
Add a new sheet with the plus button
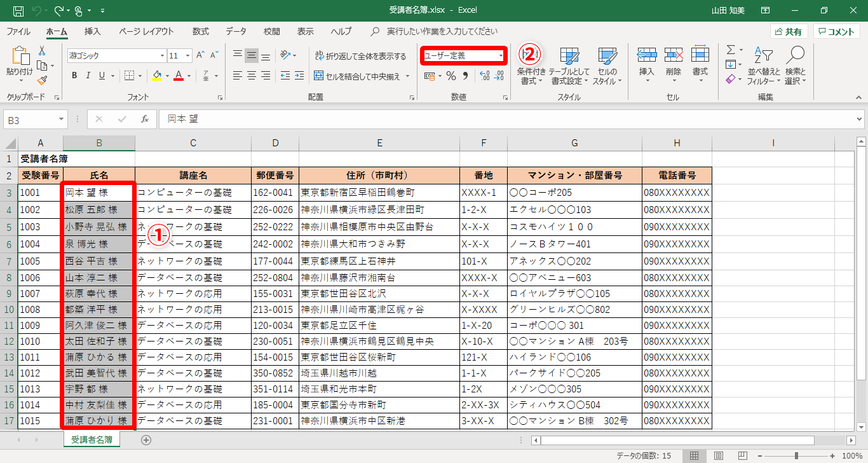pyautogui.click(x=147, y=440)
